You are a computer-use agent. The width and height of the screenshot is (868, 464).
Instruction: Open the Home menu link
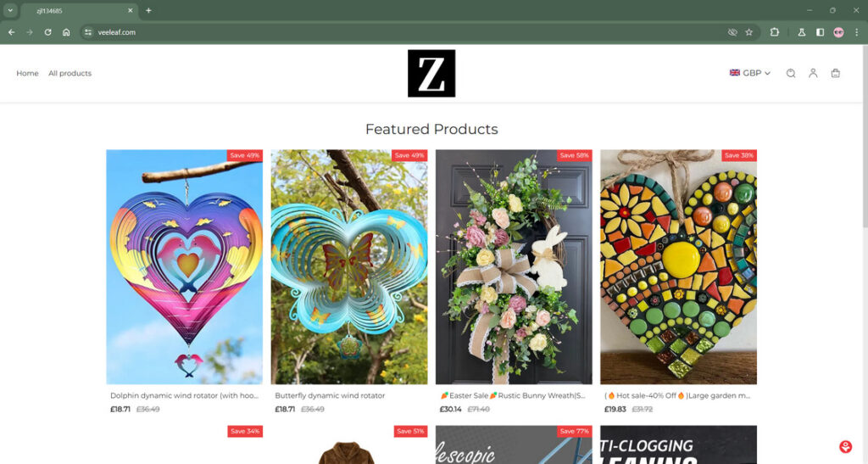(27, 73)
